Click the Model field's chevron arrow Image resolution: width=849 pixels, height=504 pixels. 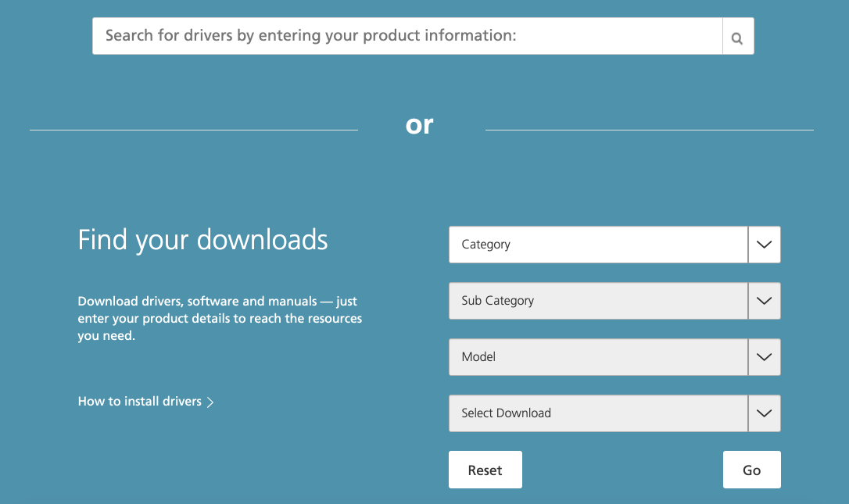pos(764,356)
